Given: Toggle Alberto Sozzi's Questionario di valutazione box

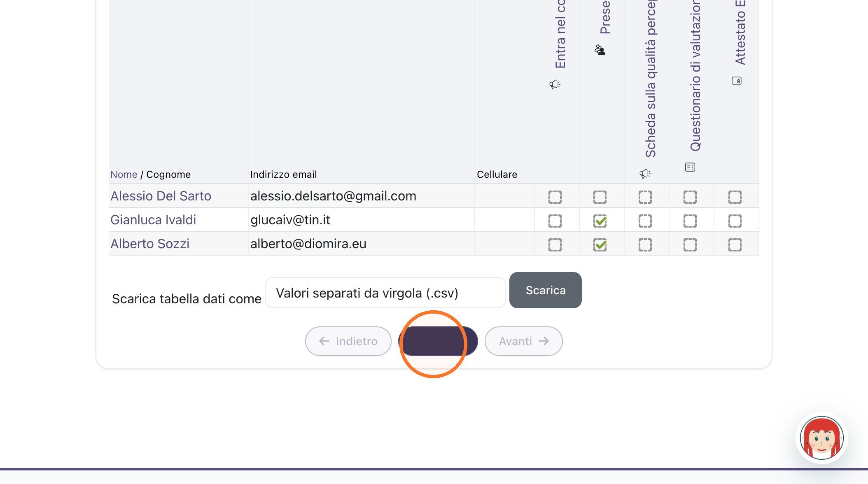Looking at the screenshot, I should coord(690,245).
